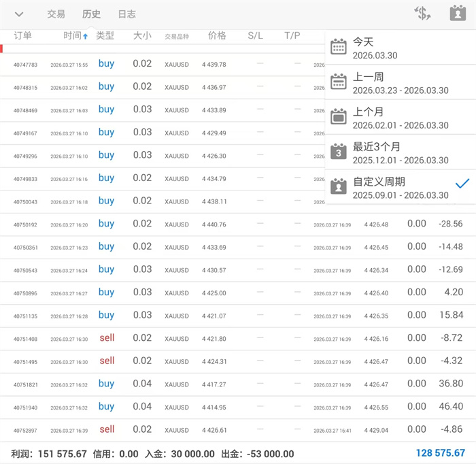The image size is (476, 464).
Task: Select the 今天 period option
Action: pyautogui.click(x=400, y=48)
